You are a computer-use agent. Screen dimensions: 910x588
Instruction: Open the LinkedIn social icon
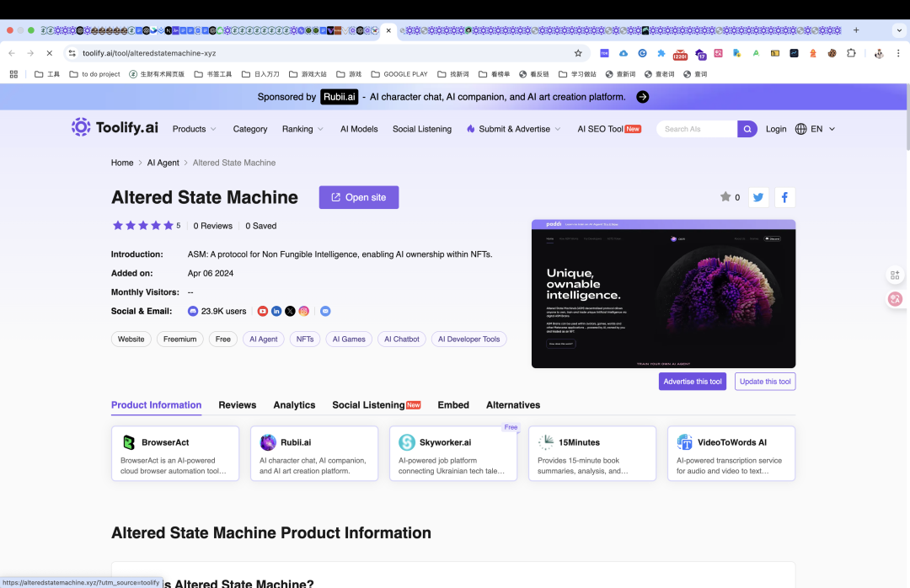[x=276, y=311]
